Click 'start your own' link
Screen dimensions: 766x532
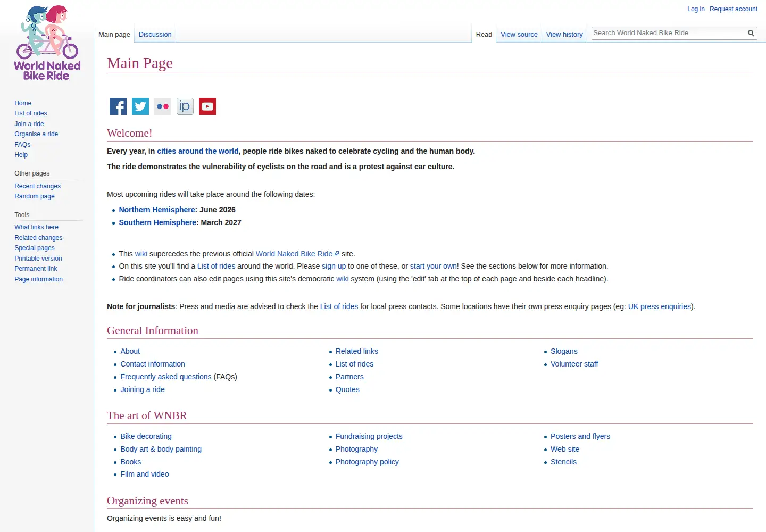pyautogui.click(x=433, y=266)
